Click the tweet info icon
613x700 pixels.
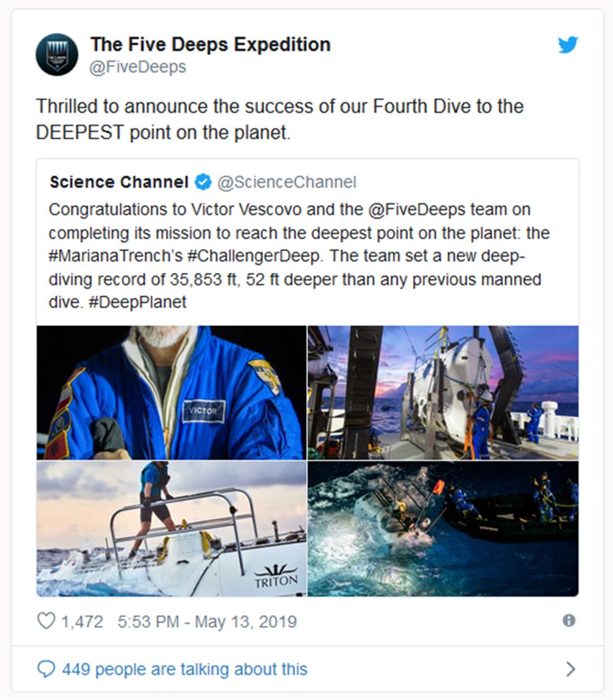[569, 621]
